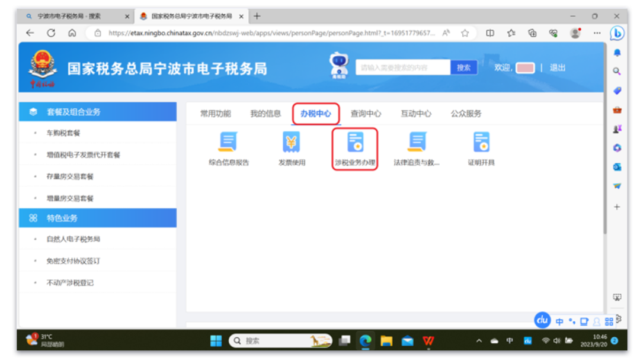The width and height of the screenshot is (640, 364).
Task: Switch to 查询中心 tab
Action: (366, 114)
